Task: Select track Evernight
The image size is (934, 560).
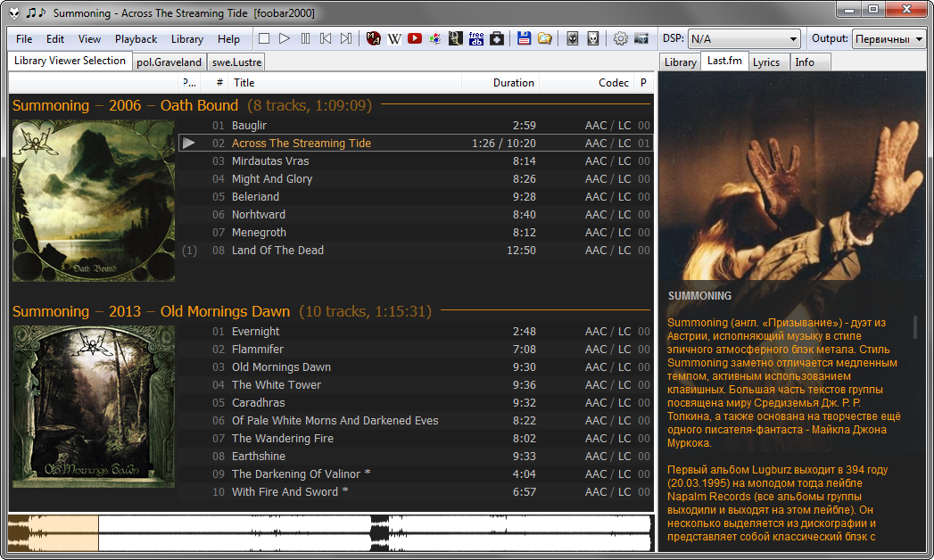Action: 416,332
